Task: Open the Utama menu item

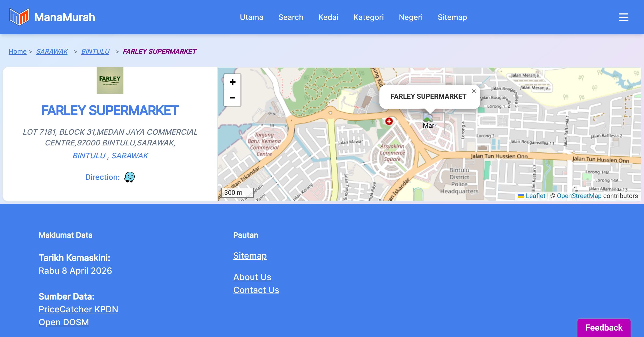Action: [251, 17]
